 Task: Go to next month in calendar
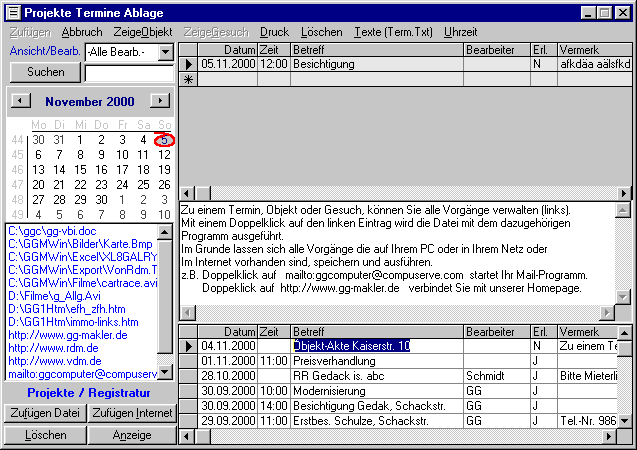tap(160, 101)
